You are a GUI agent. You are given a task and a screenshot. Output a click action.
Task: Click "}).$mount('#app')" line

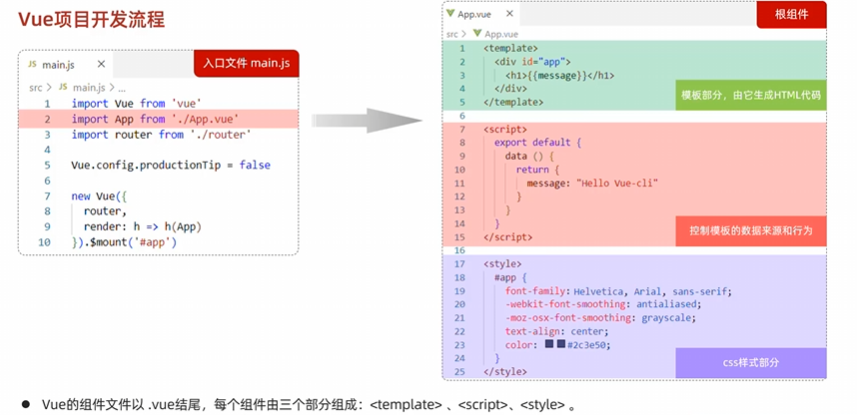(124, 242)
